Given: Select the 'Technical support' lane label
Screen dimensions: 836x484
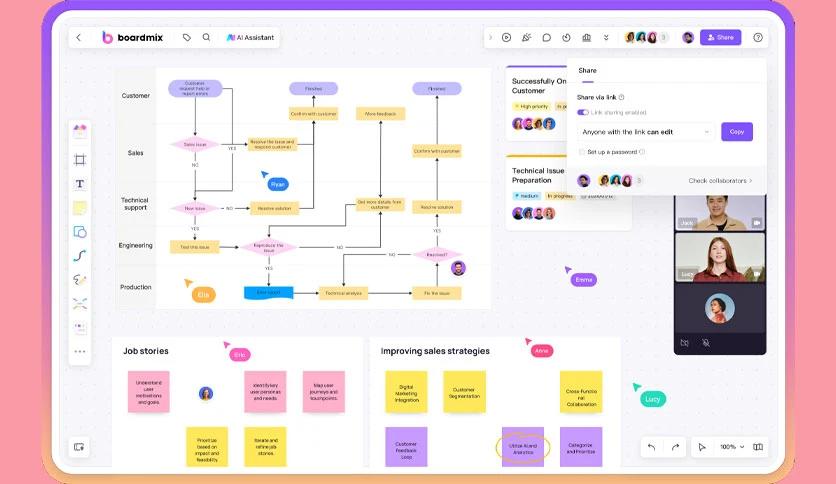Looking at the screenshot, I should [x=135, y=204].
